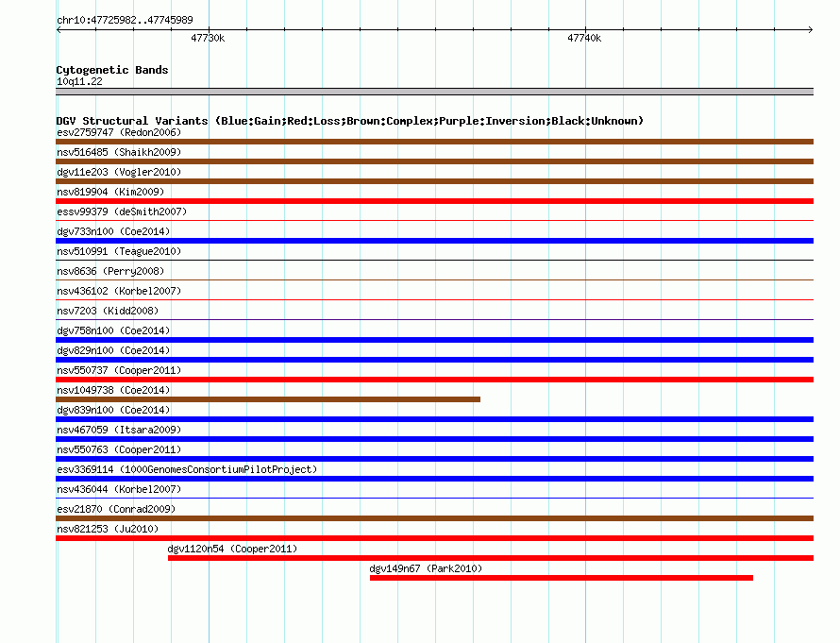Click the blue bar under dgv758n100
This screenshot has height=643, width=840.
(434, 340)
